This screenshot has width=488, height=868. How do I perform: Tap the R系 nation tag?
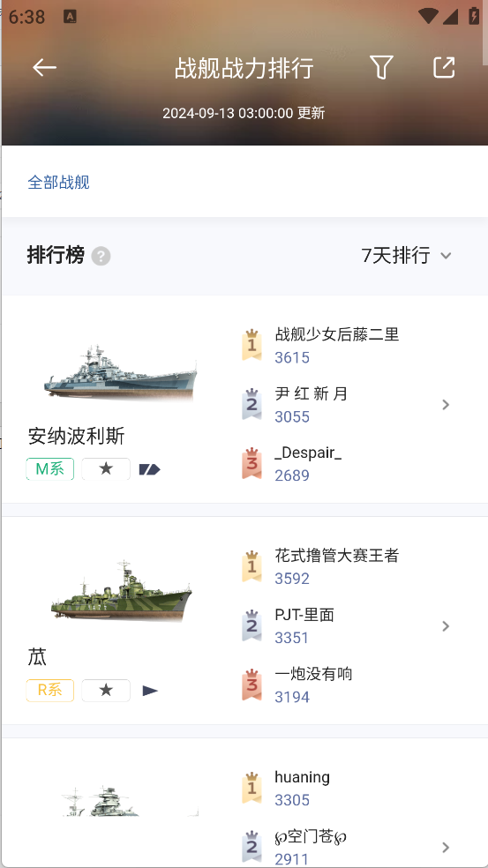point(49,691)
